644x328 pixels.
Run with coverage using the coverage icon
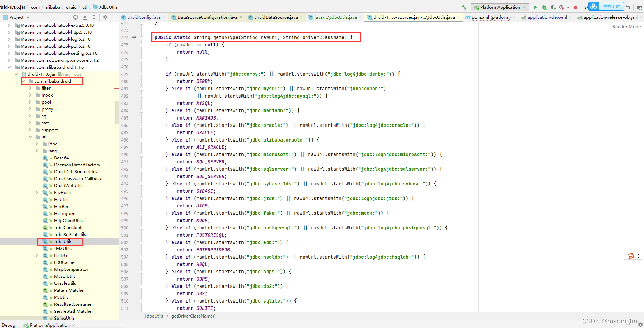[553, 7]
